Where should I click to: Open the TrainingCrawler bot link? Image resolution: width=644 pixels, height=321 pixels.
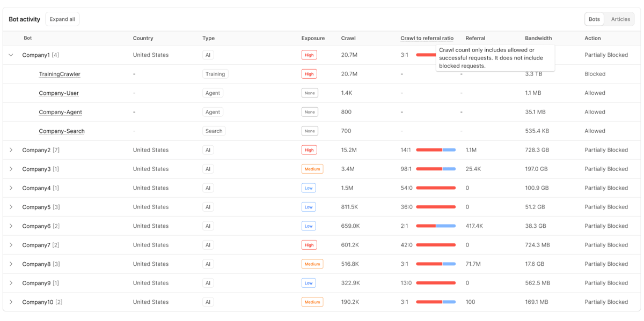pyautogui.click(x=60, y=74)
